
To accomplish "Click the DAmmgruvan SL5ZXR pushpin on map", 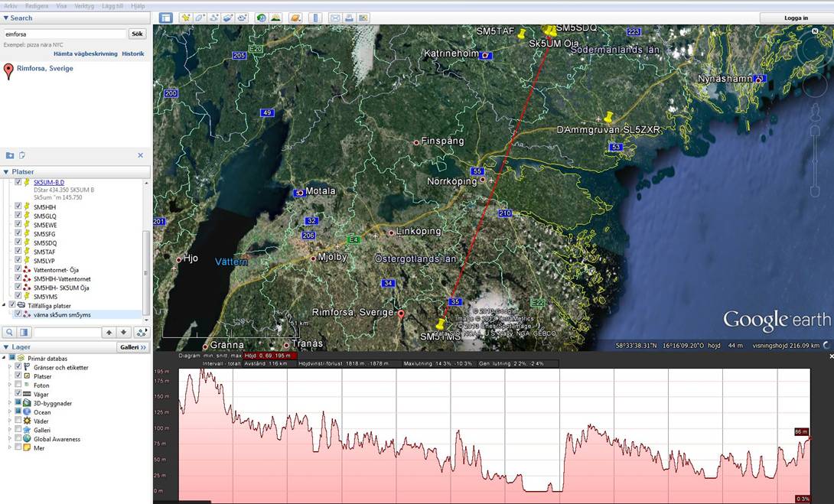I will click(x=608, y=116).
